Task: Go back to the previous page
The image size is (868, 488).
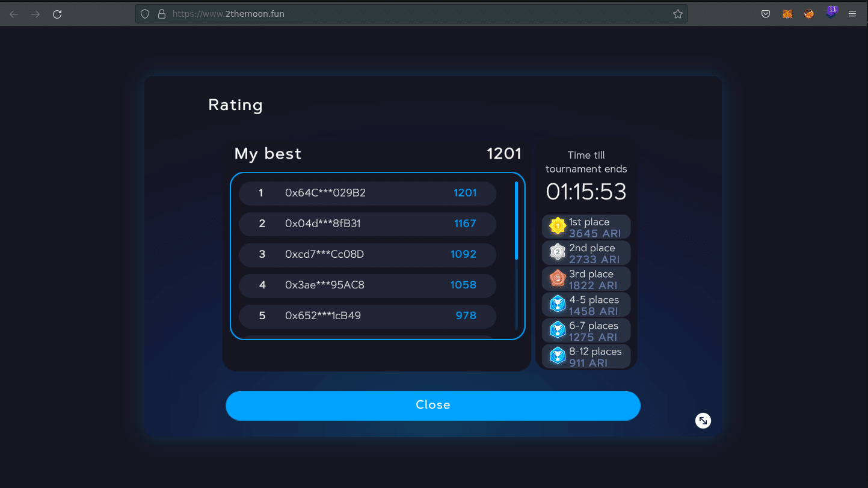Action: (x=14, y=14)
